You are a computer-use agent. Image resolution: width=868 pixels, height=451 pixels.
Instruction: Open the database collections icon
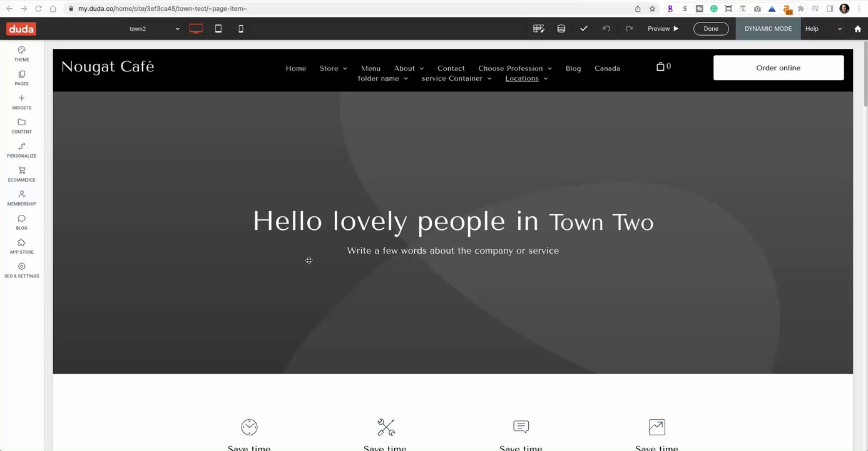click(x=561, y=29)
